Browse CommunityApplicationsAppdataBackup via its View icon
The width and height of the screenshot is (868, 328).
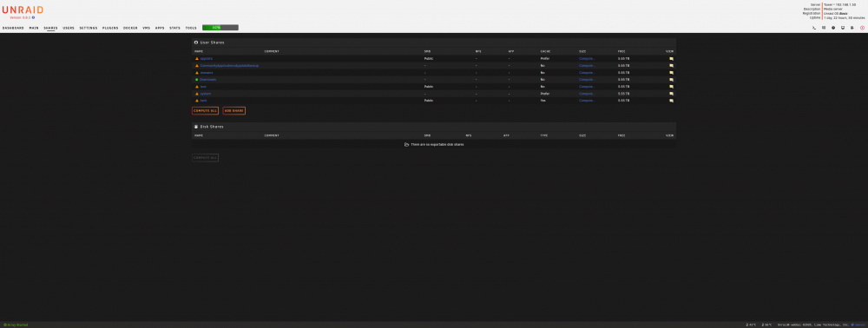(x=672, y=65)
